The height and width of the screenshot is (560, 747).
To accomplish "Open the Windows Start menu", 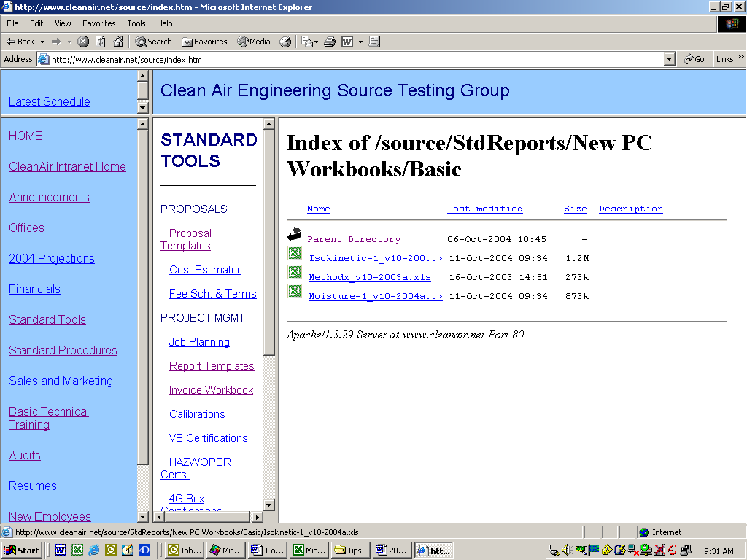I will coord(22,551).
